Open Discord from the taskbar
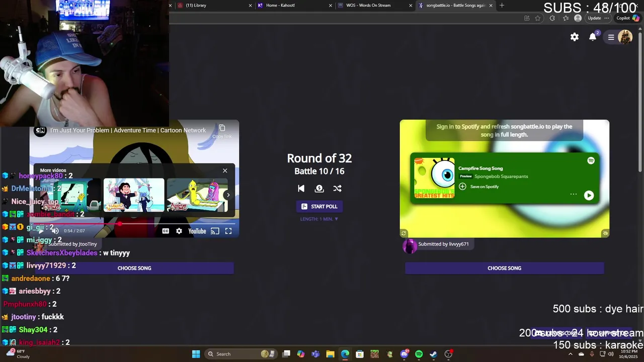The image size is (644, 362). click(x=404, y=354)
